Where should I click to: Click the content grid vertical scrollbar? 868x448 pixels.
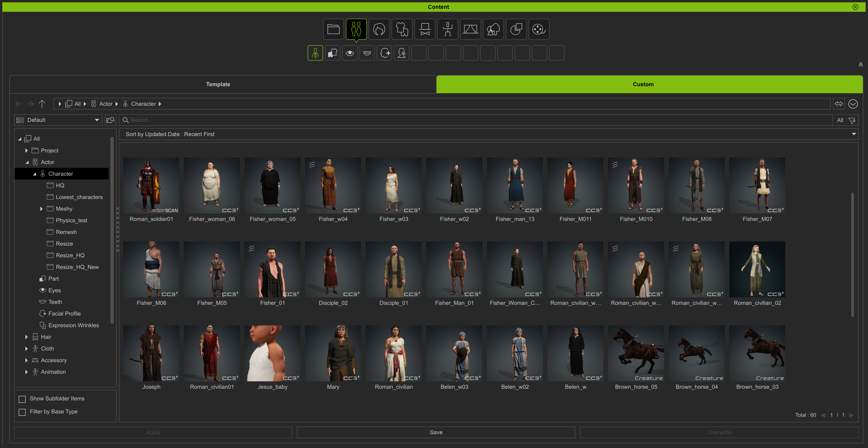[853, 254]
